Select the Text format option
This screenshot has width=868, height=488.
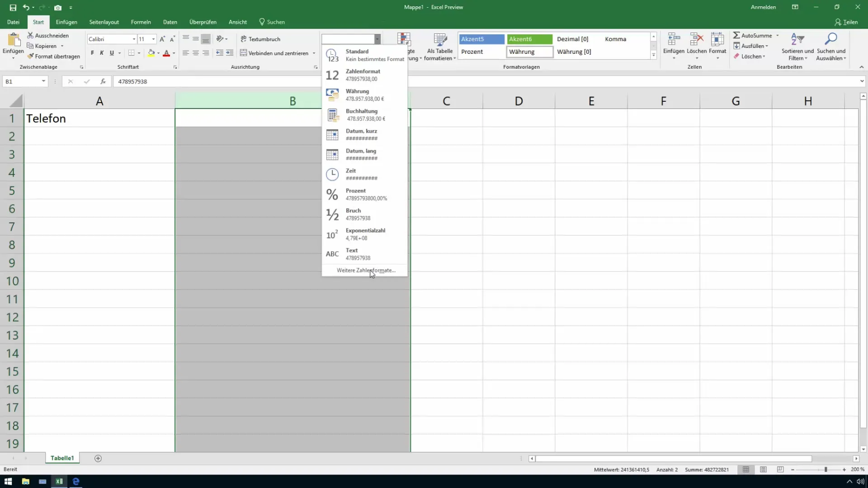coord(364,254)
